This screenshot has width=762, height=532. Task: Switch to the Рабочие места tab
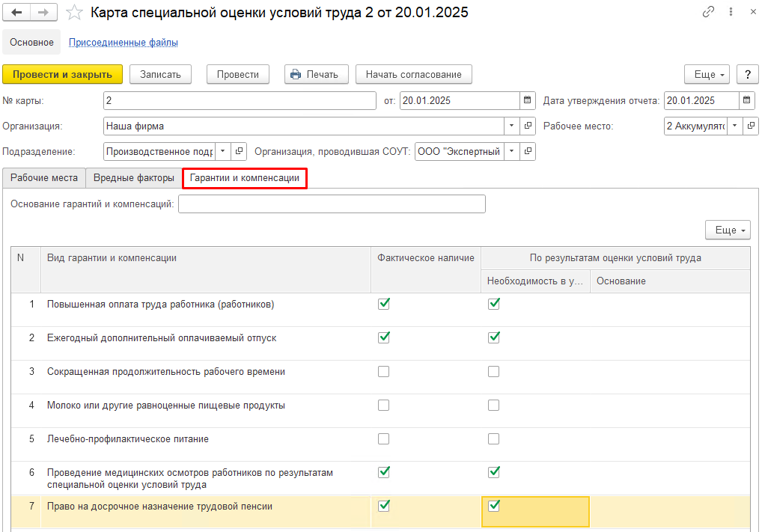(44, 178)
